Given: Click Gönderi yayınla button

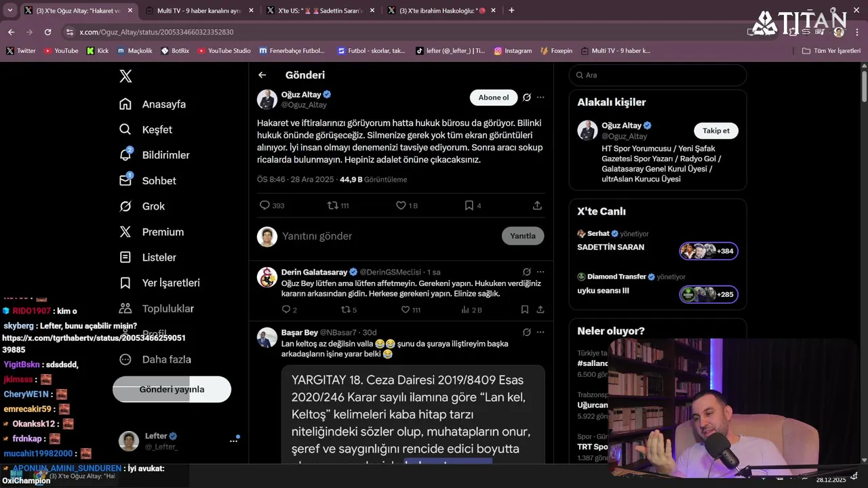Looking at the screenshot, I should (172, 389).
